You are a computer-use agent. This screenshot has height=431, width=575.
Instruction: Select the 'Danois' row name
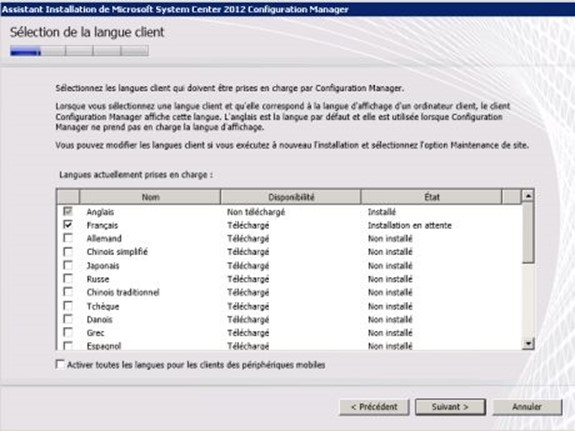click(x=99, y=320)
